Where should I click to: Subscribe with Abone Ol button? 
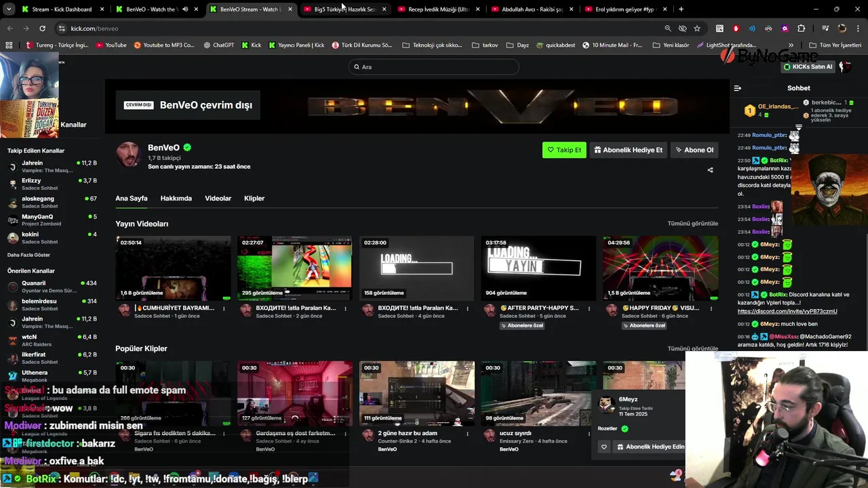pos(694,150)
